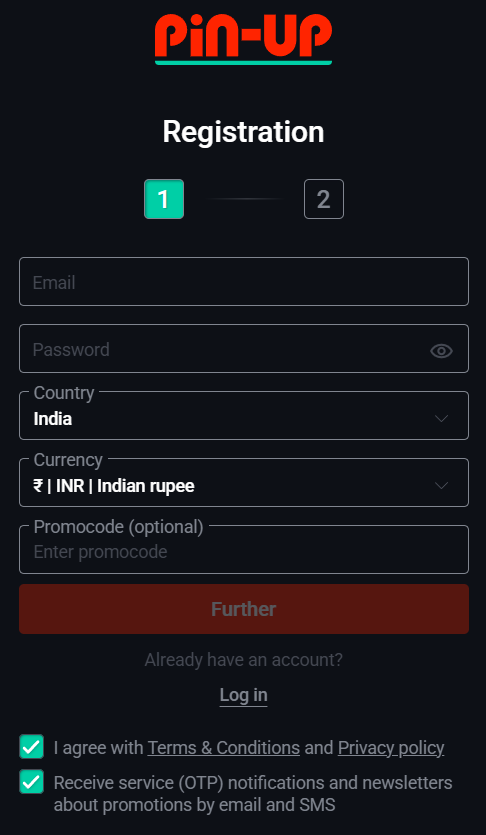486x835 pixels.
Task: Open the Terms & Conditions link
Action: click(x=224, y=748)
